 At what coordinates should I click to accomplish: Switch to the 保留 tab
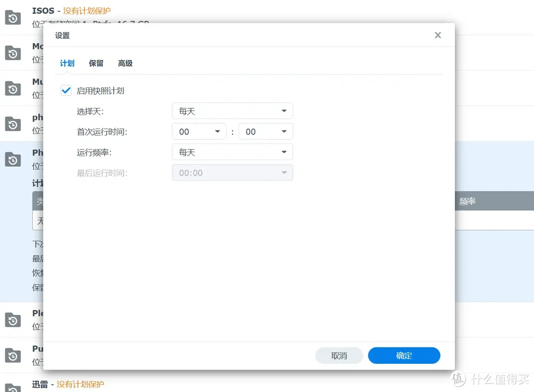point(95,63)
